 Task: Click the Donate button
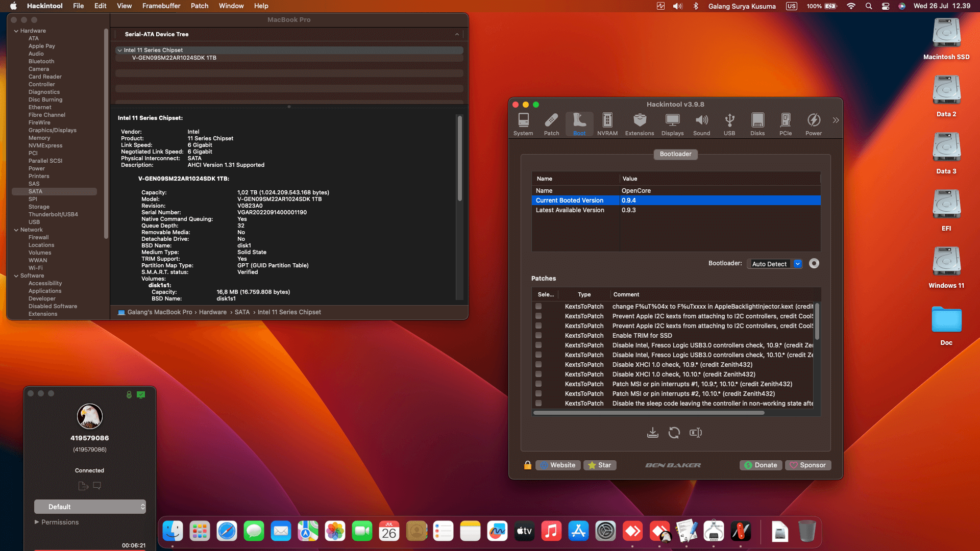(x=761, y=465)
